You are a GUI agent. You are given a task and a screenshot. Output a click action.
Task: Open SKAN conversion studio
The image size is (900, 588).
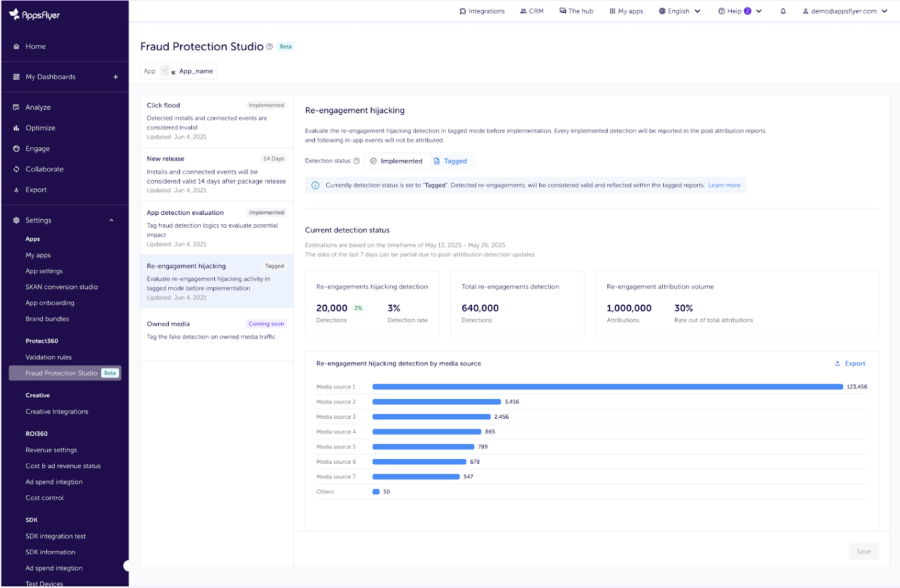[x=62, y=287]
